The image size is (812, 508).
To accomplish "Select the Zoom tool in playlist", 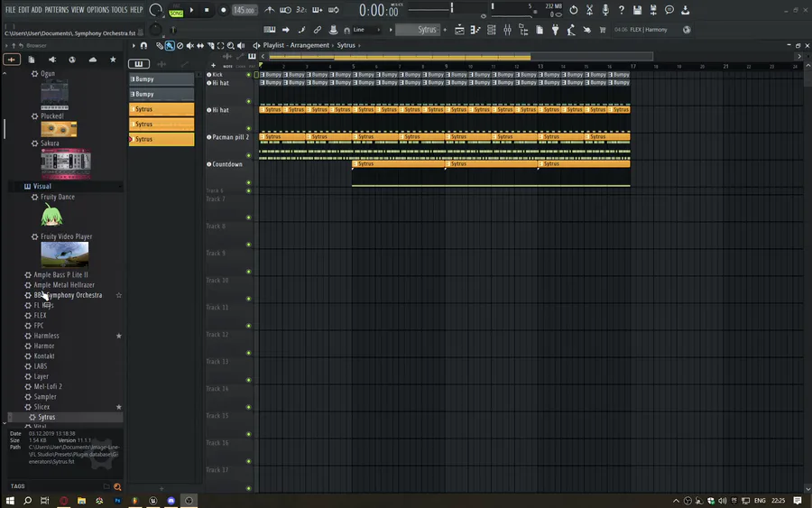I will [230, 46].
